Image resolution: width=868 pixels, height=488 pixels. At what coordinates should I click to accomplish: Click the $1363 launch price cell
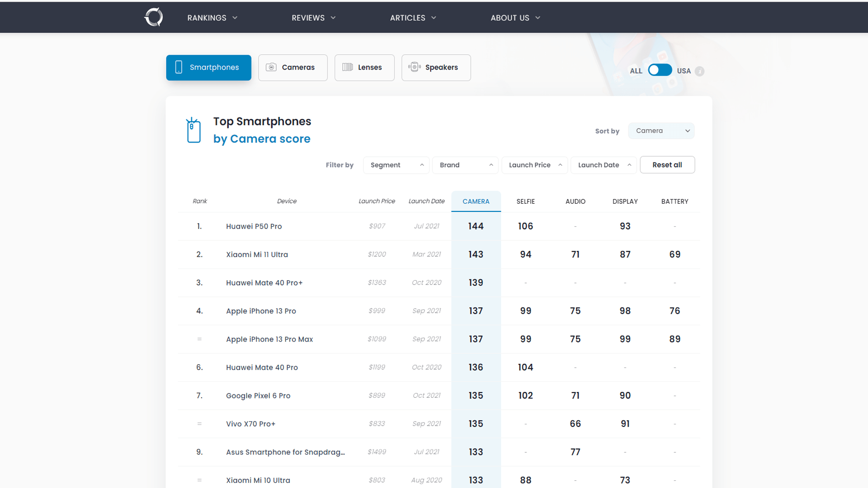377,283
